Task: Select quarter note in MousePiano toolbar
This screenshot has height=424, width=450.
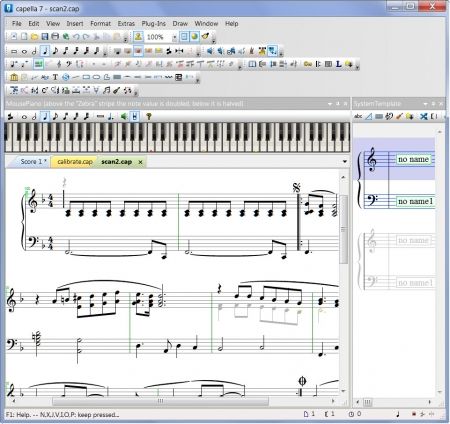Action: tap(45, 116)
